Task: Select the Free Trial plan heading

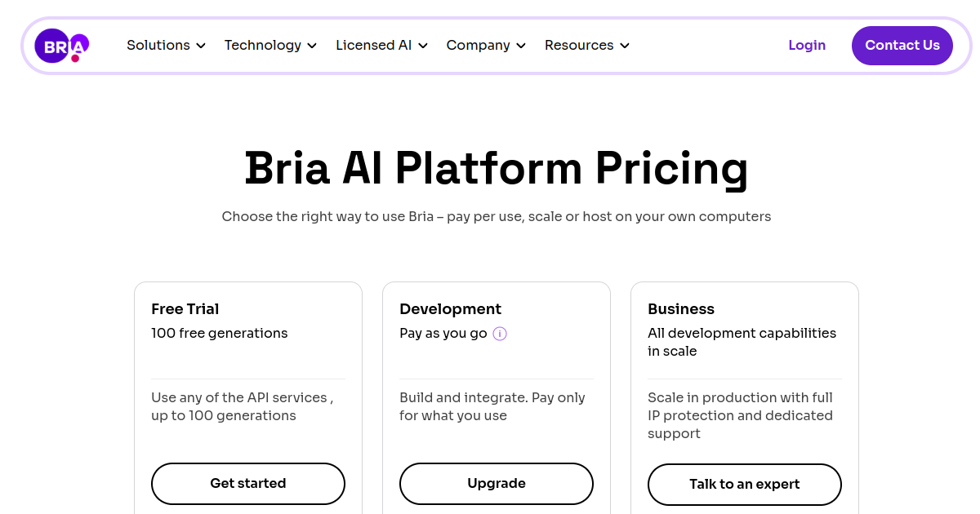Action: 185,309
